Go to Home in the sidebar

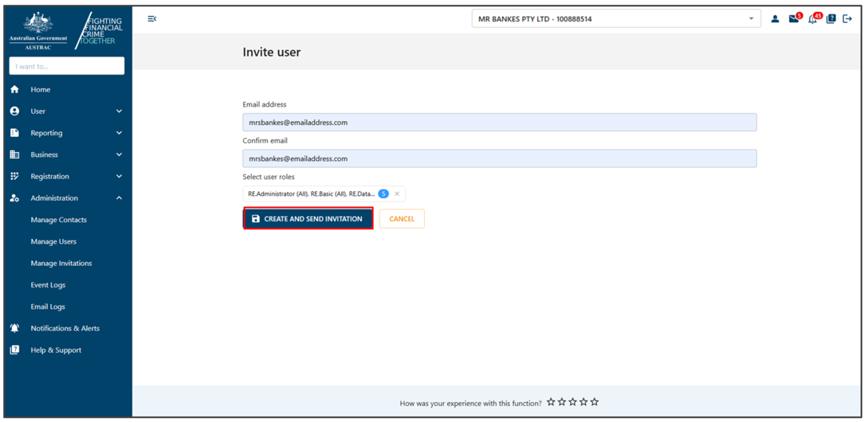coord(41,90)
